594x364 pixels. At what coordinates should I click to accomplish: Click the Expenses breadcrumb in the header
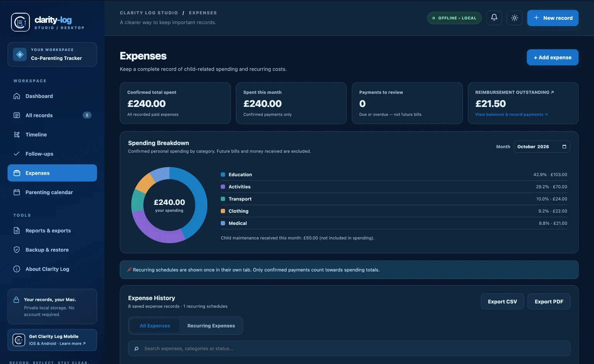point(203,13)
